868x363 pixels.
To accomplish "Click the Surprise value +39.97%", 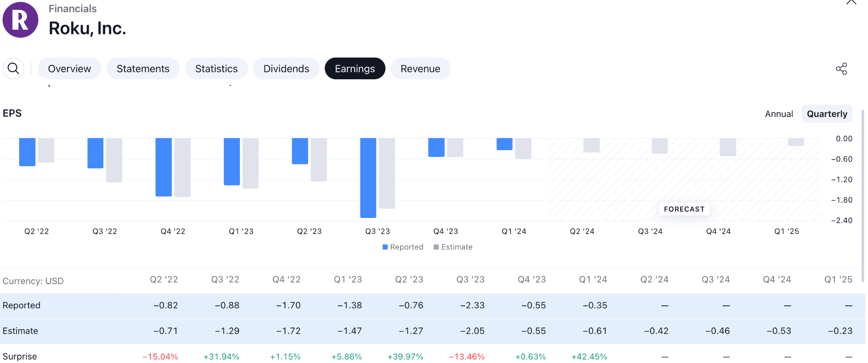I will [x=405, y=357].
